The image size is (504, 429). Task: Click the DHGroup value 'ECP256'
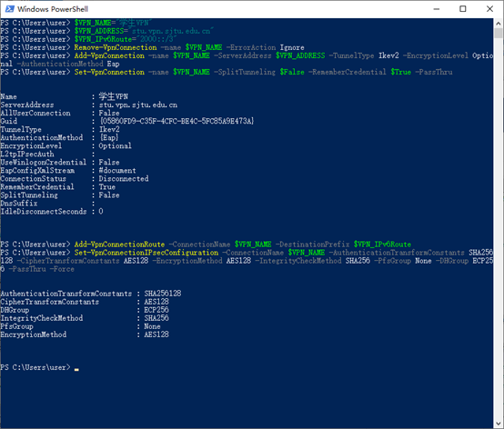156,310
